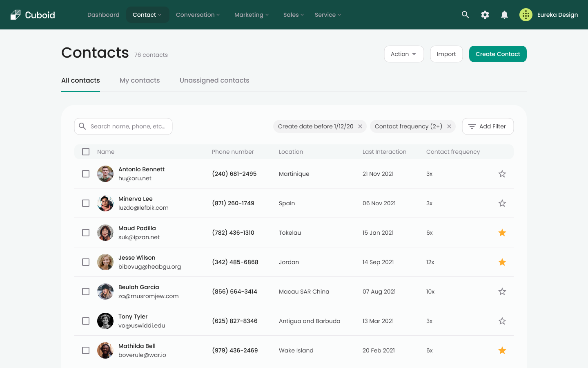
Task: Go to the Unassigned contacts tab
Action: tap(214, 81)
